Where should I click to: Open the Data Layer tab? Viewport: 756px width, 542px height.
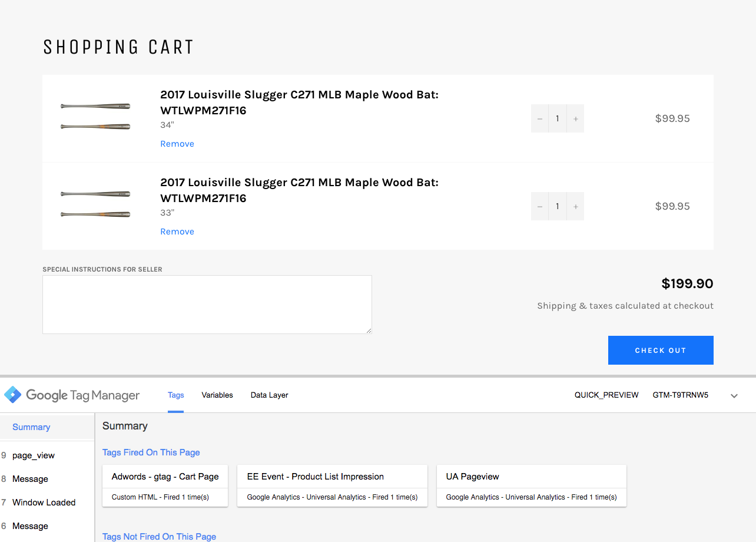269,395
